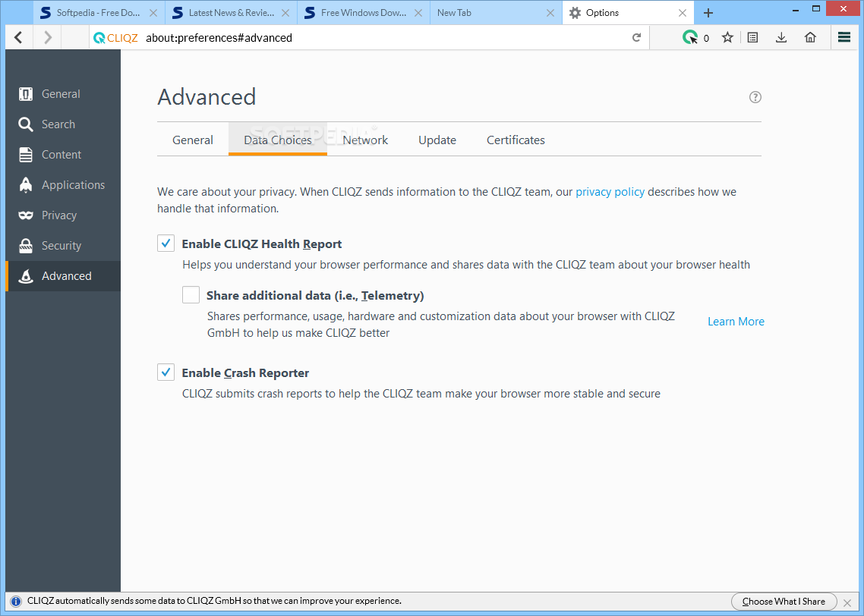
Task: Click the CLIQZ automatically sends data notification text
Action: pyautogui.click(x=214, y=601)
